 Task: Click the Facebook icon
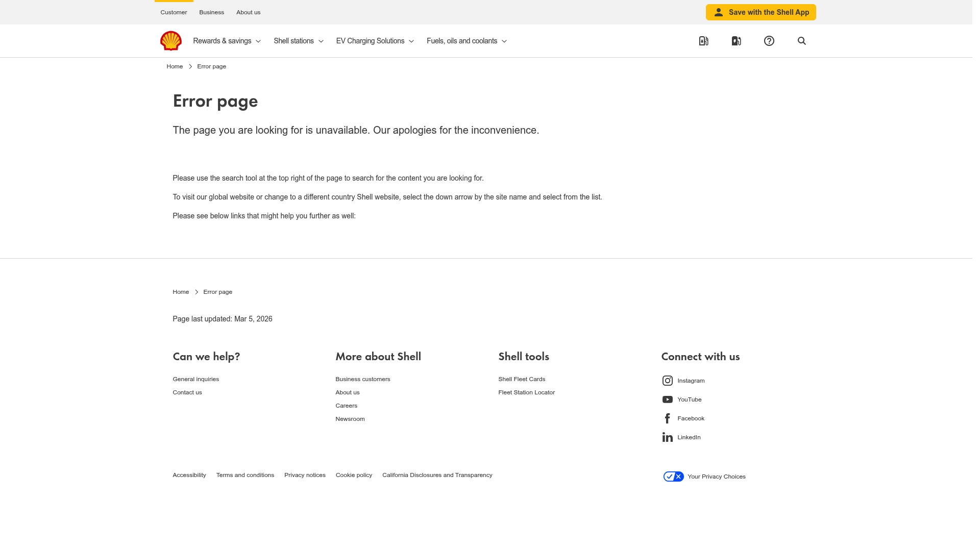coord(667,418)
